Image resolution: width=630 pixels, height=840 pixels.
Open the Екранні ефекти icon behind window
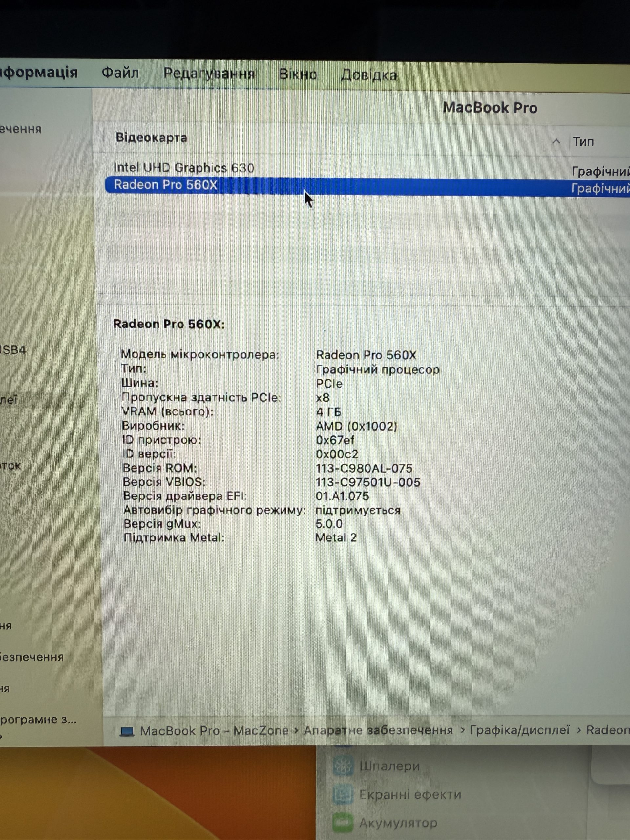click(x=343, y=794)
